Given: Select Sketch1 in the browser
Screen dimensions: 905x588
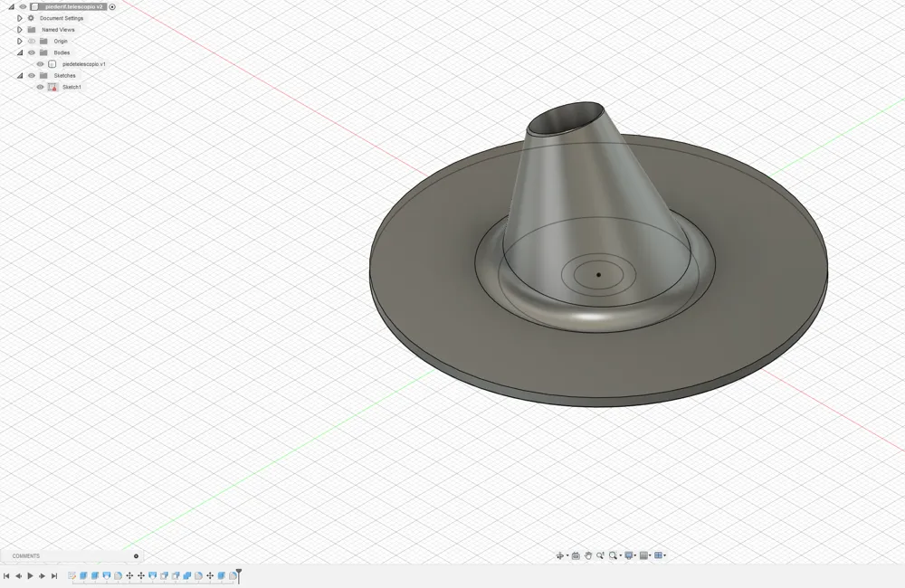Looking at the screenshot, I should point(71,87).
